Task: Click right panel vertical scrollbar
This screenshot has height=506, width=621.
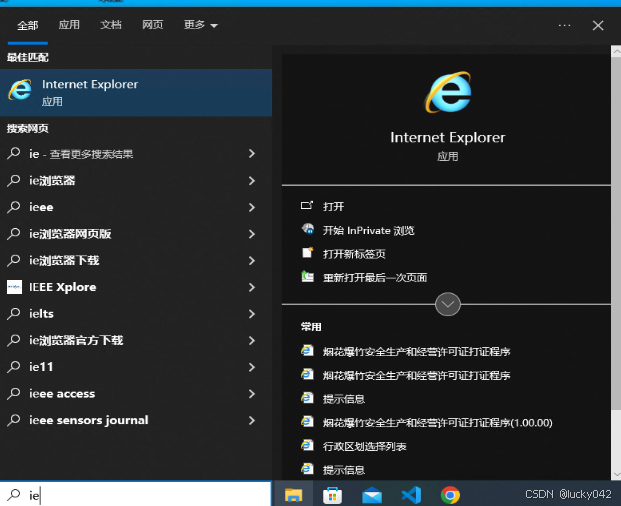Action: tap(616, 234)
